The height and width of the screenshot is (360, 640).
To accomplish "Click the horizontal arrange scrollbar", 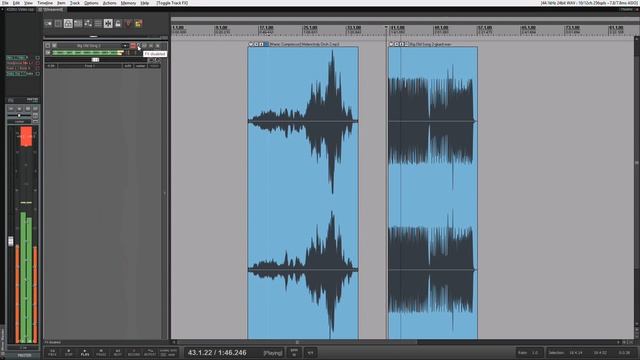I will (x=297, y=342).
